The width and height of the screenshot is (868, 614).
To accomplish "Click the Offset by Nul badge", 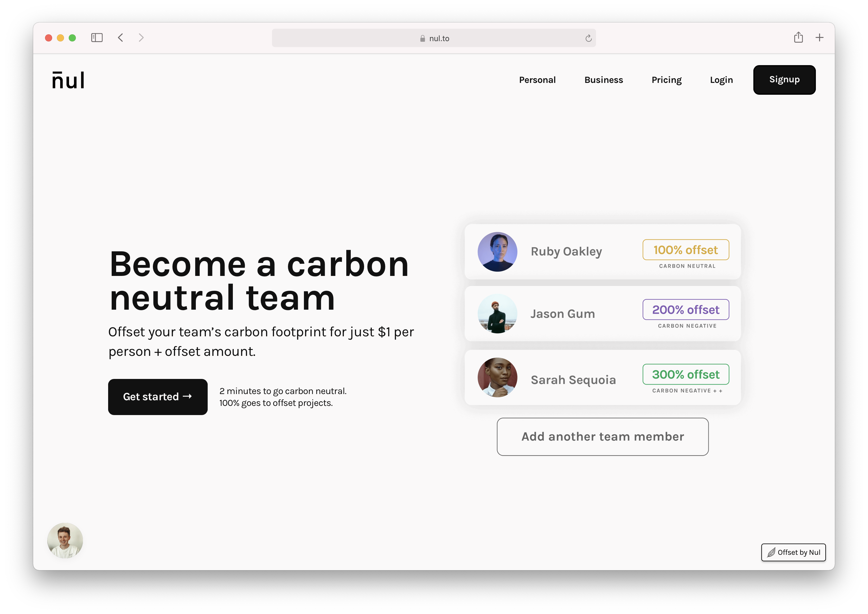I will coord(793,552).
